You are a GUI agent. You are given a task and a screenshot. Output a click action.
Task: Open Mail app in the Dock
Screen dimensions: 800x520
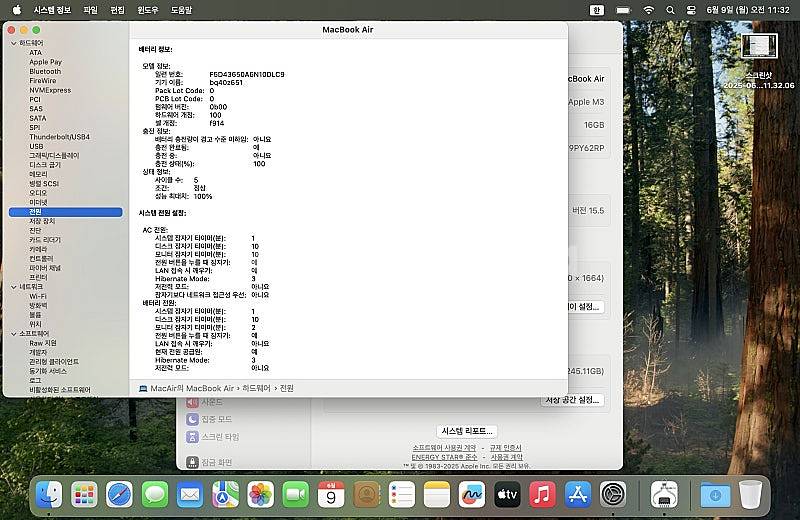point(190,494)
